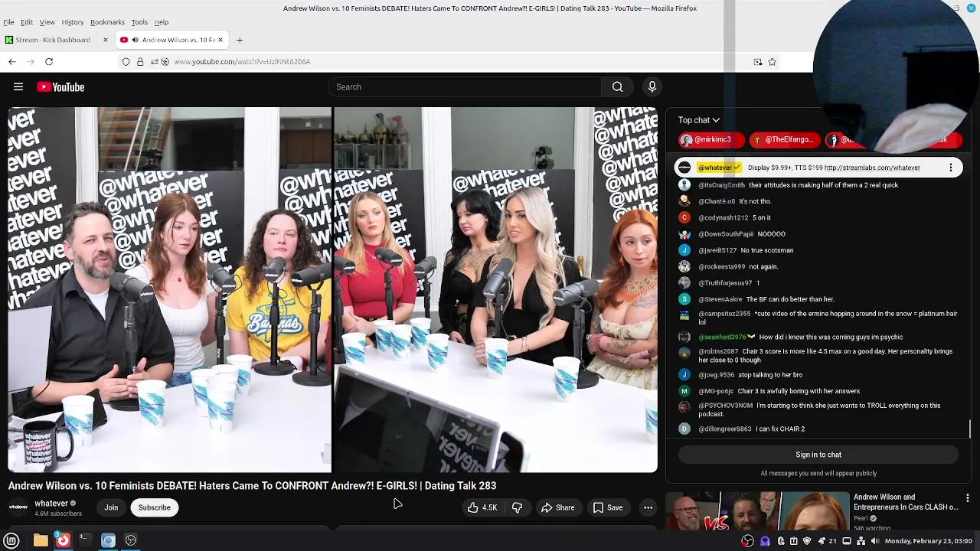Like the video with thumbs-up 4.5K
Screen dimensions: 980x551
[x=482, y=507]
